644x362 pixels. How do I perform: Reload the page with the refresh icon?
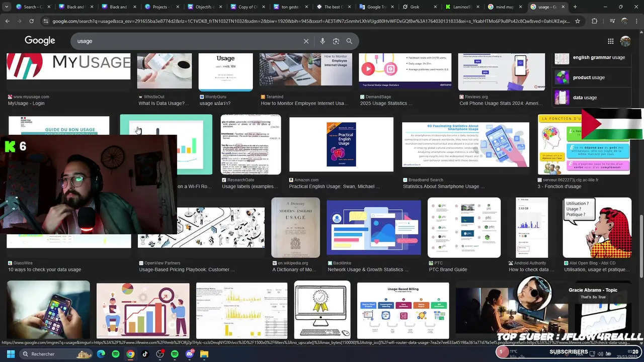click(31, 21)
